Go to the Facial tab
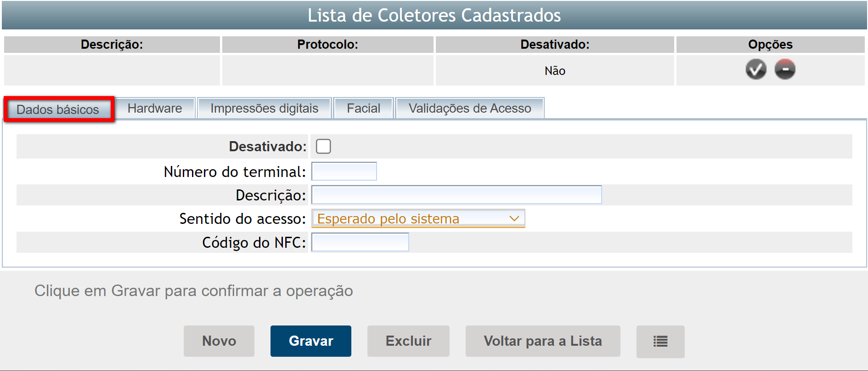The height and width of the screenshot is (371, 868). [363, 108]
